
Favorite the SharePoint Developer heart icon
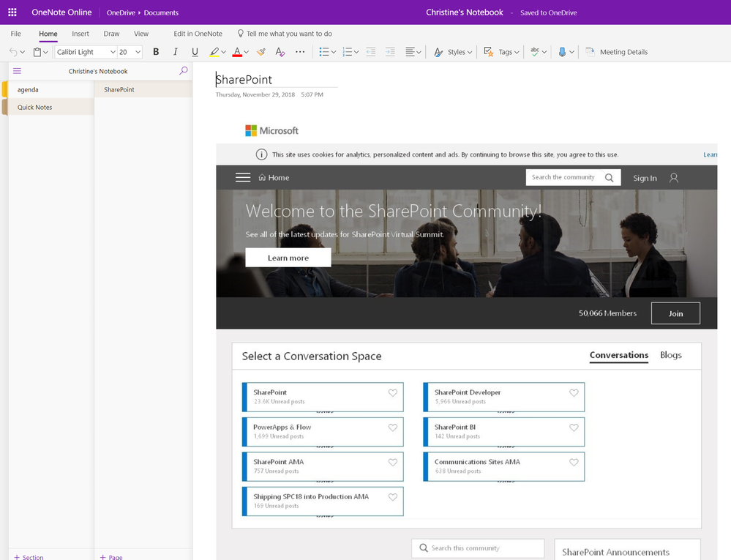(574, 393)
